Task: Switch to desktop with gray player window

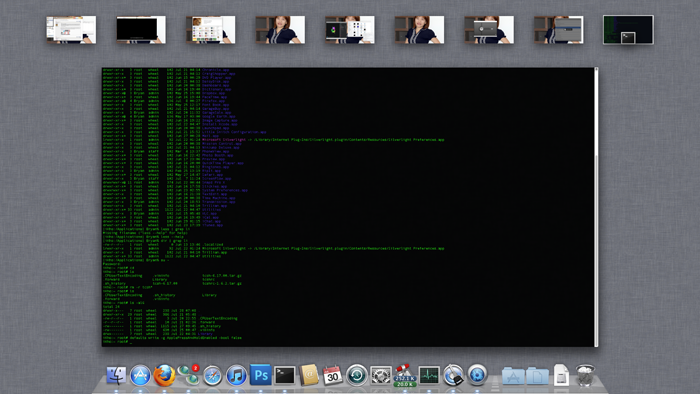Action: tap(489, 29)
